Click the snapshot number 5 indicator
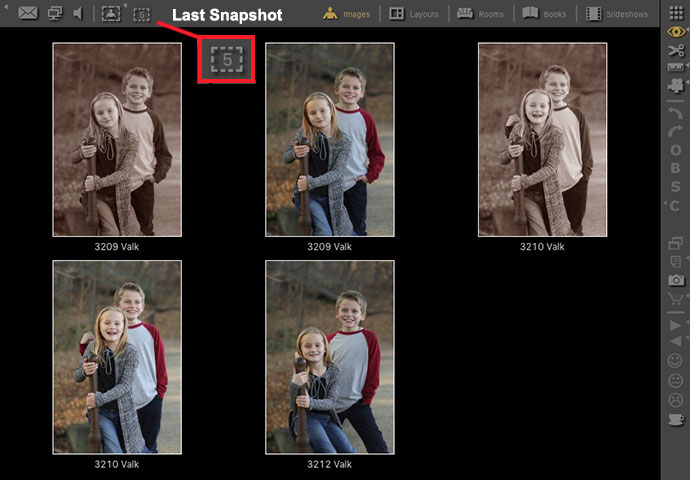 pos(227,61)
